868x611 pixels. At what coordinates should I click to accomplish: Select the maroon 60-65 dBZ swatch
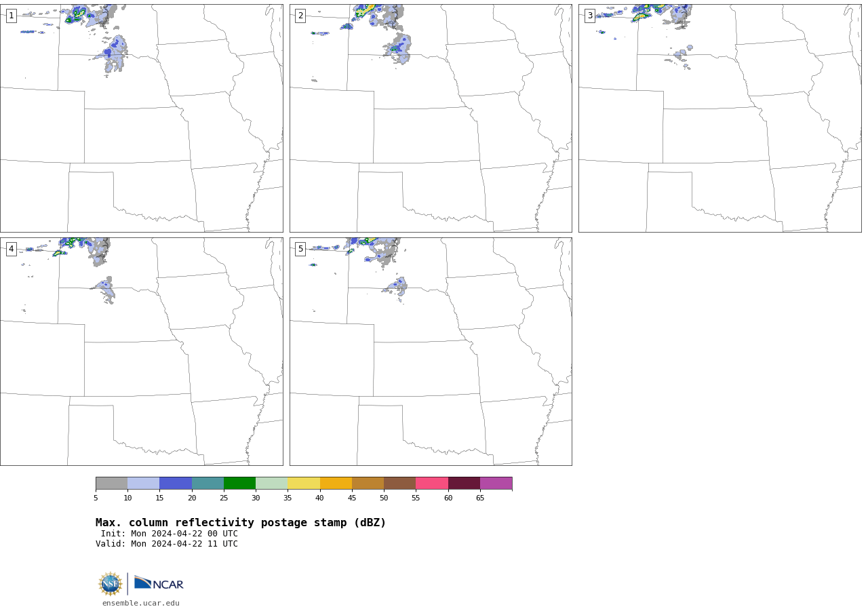tap(464, 484)
